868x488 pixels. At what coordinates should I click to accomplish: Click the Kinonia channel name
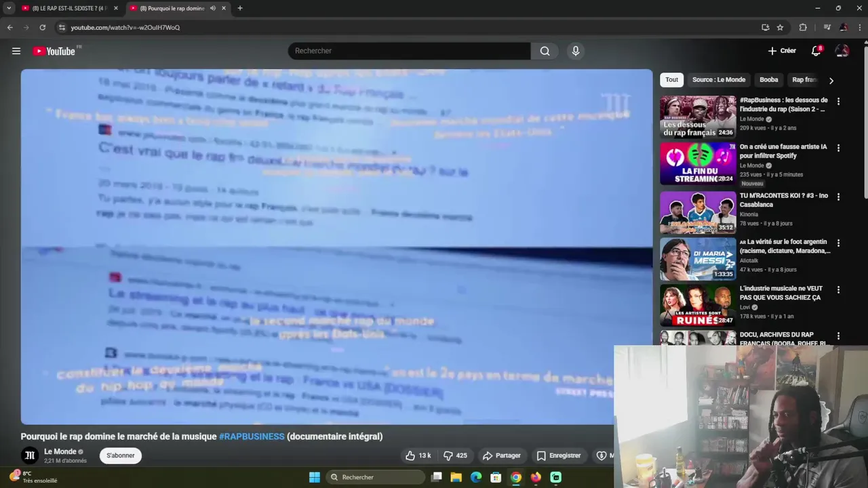749,214
